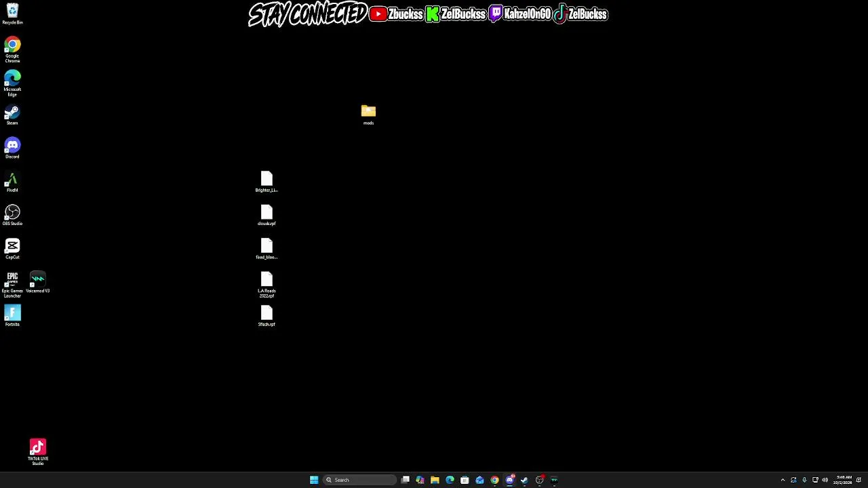Viewport: 868px width, 488px height.
Task: Switch to Steam in the taskbar
Action: pos(525,480)
